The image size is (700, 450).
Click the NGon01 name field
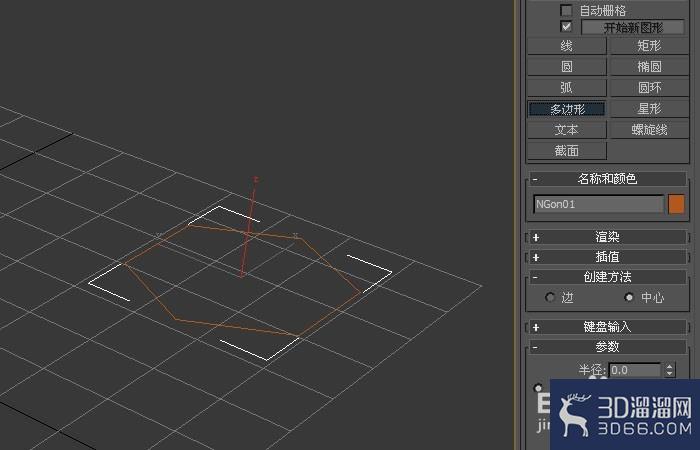tap(598, 204)
